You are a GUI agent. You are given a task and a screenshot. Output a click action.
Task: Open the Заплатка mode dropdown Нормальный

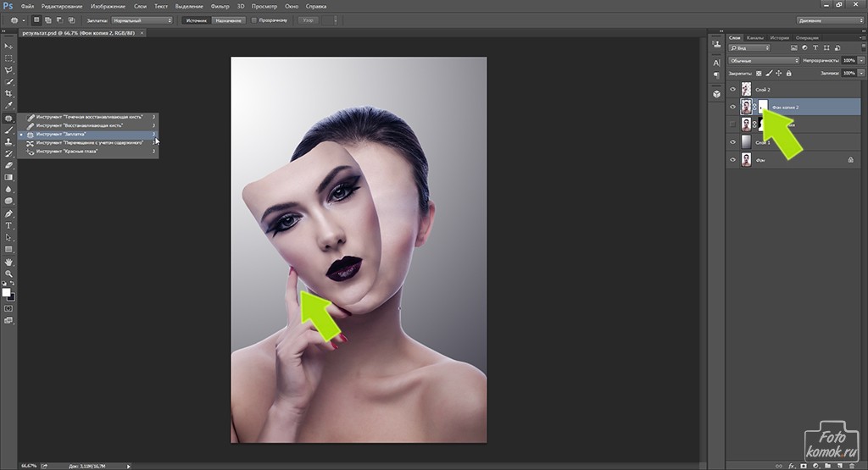point(142,20)
